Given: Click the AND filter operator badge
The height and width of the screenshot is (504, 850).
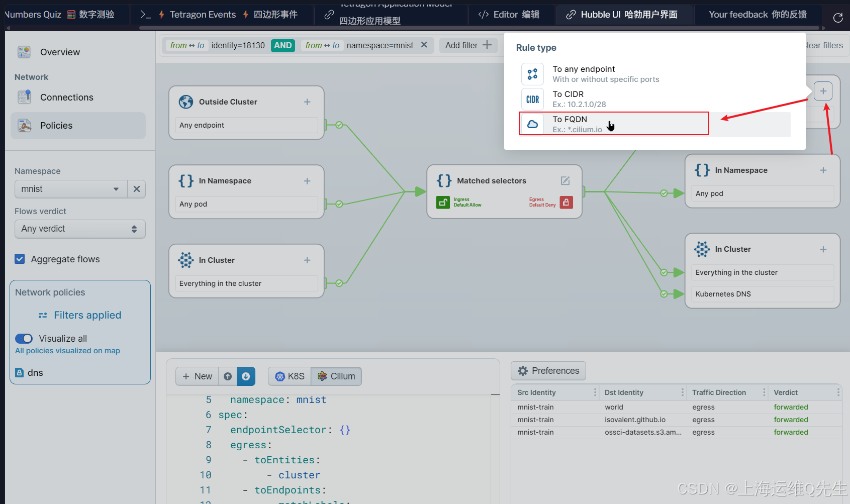Looking at the screenshot, I should click(x=283, y=45).
